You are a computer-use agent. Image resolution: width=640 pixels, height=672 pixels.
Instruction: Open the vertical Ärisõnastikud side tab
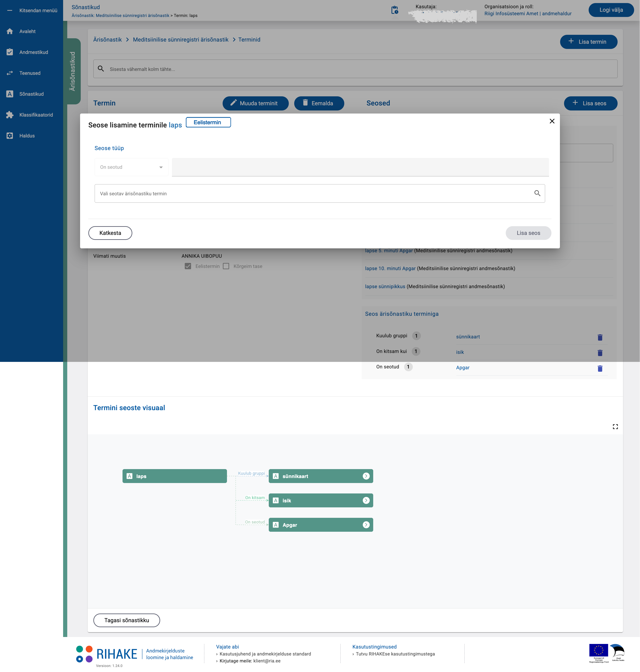pos(72,71)
